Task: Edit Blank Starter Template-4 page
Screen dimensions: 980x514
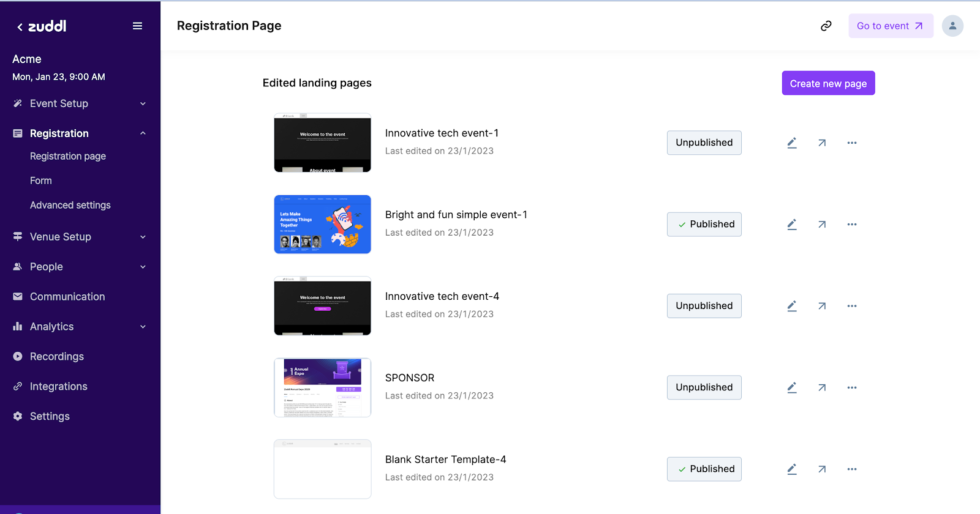Action: [792, 469]
